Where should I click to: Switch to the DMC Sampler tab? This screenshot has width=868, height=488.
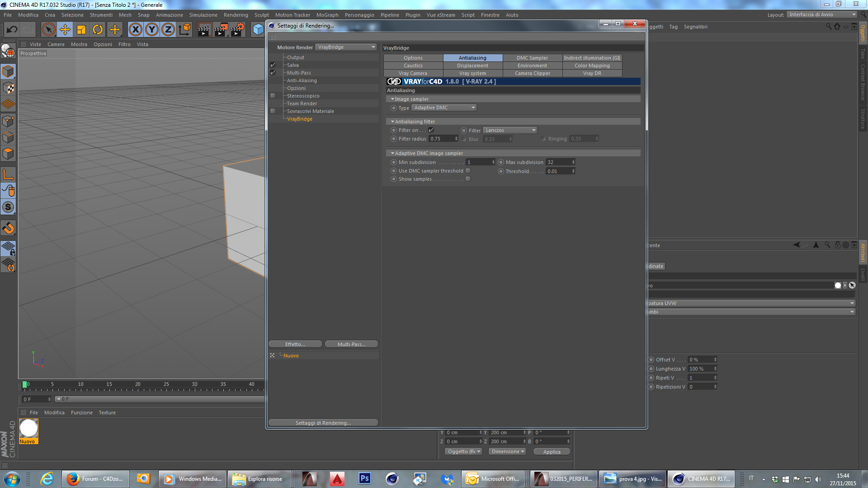(532, 58)
